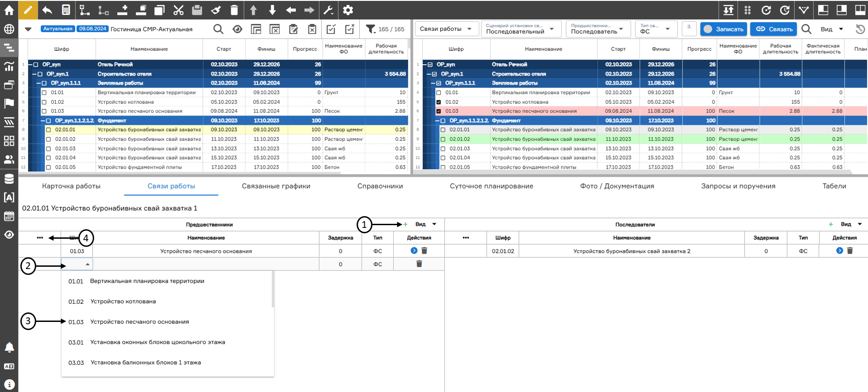Screen dimensions: 868x392
Task: Toggle the OP_syn checkbox in right table
Action: coord(430,65)
